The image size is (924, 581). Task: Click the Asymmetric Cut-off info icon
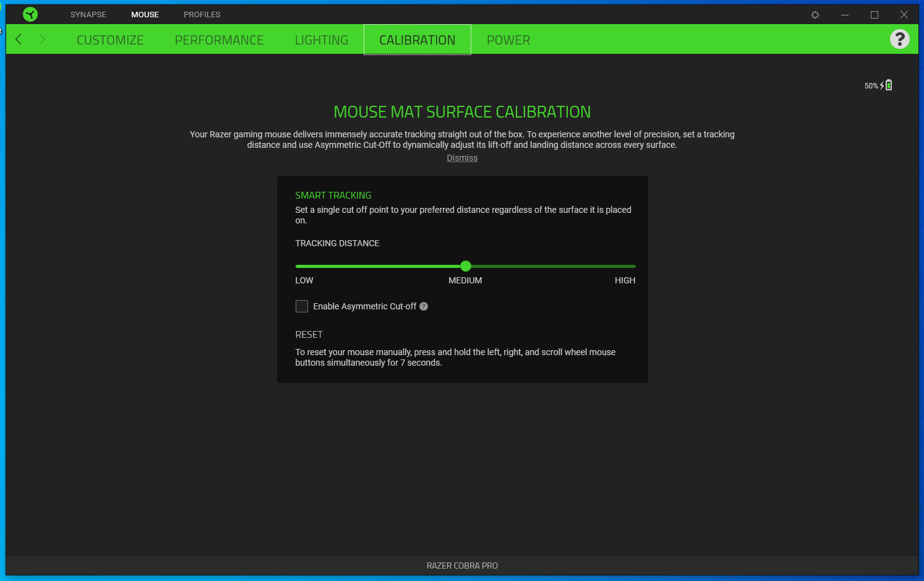(x=423, y=306)
